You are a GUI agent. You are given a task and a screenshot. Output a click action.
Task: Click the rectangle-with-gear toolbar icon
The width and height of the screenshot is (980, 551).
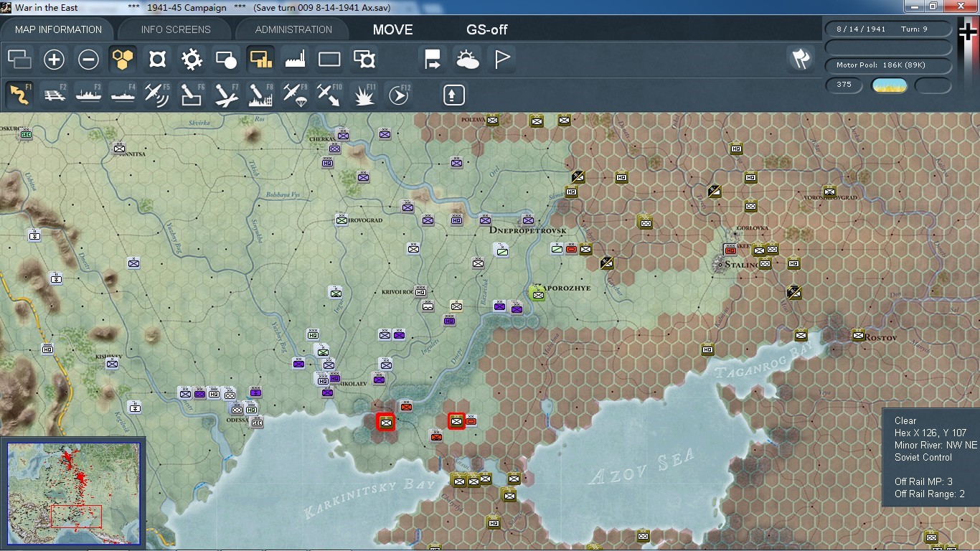(x=364, y=60)
